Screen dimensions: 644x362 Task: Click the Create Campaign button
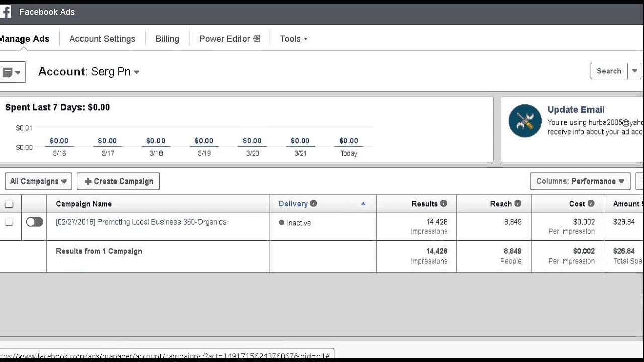[118, 181]
